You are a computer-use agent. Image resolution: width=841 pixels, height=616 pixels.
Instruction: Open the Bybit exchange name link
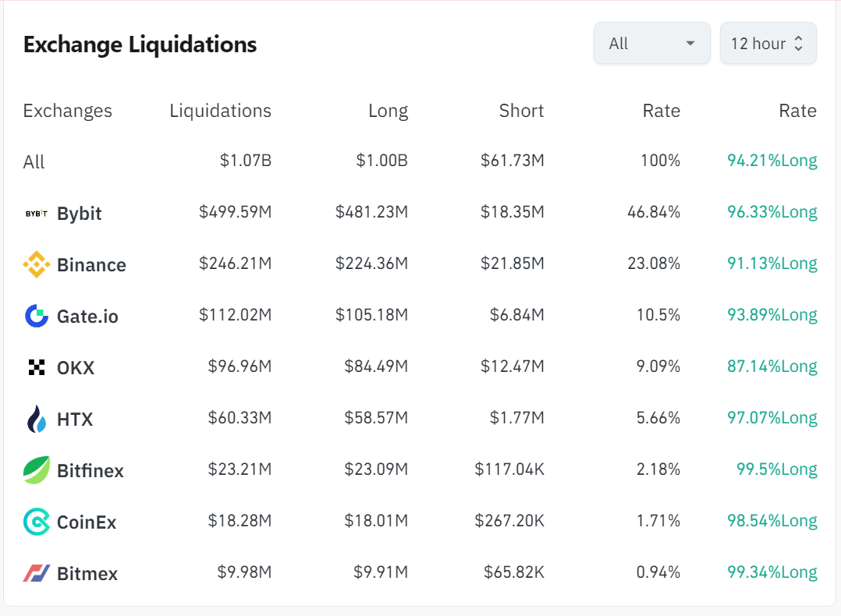click(80, 214)
